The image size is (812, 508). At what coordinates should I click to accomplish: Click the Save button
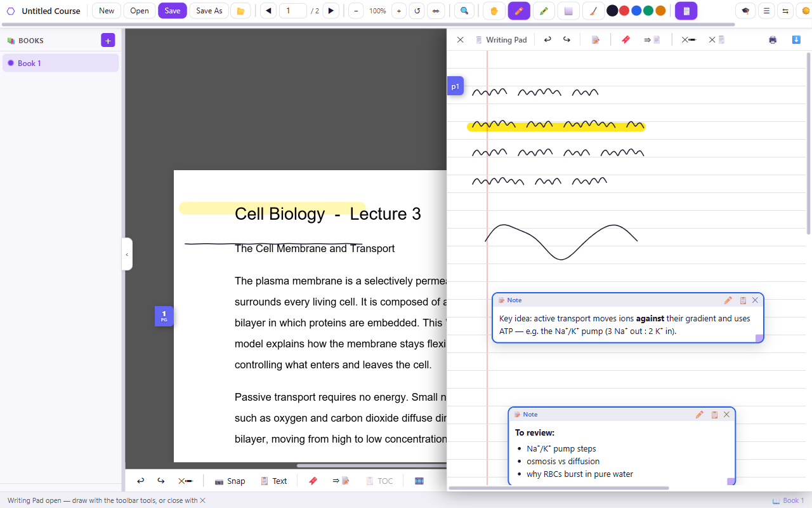point(173,11)
